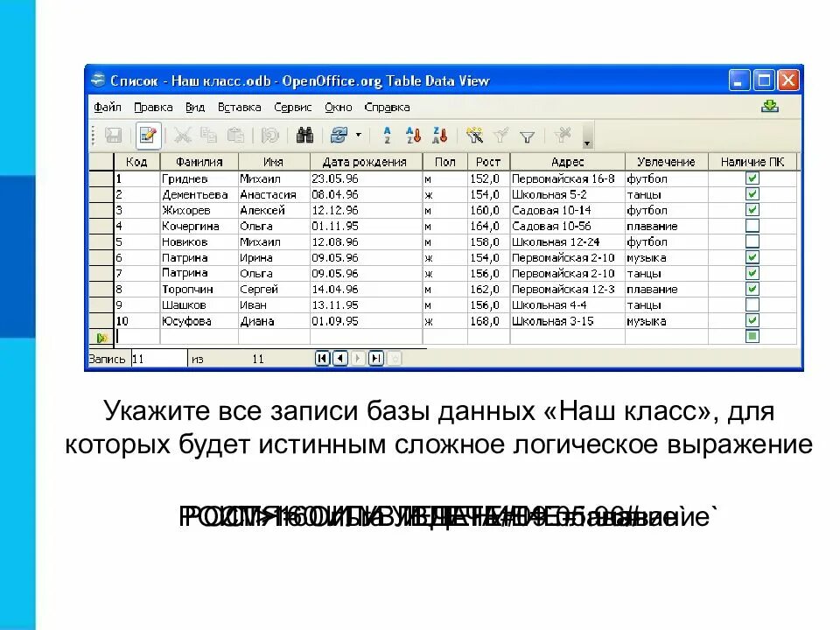The image size is (840, 630).
Task: Toggle Наличие ПК checkbox for Дементьева
Action: [x=752, y=194]
